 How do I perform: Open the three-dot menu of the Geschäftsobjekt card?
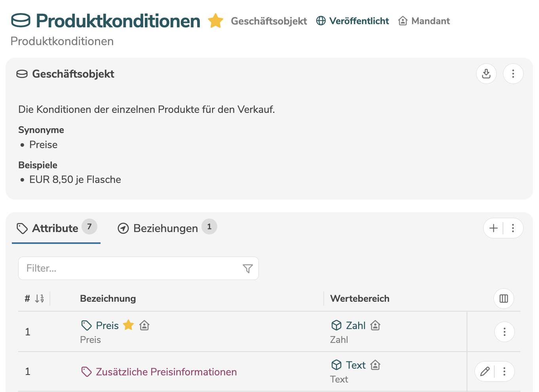tap(513, 74)
